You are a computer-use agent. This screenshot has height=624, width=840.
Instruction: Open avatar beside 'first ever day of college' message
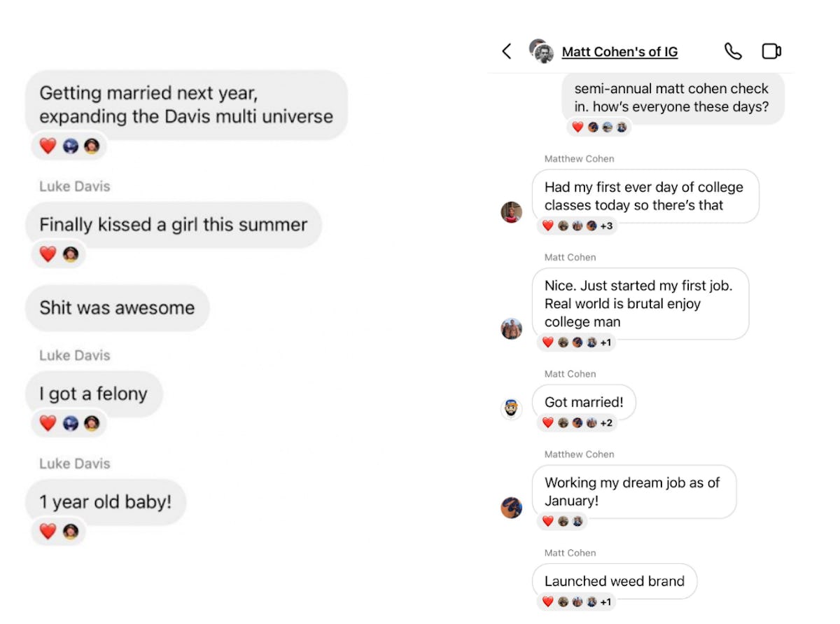(x=512, y=212)
